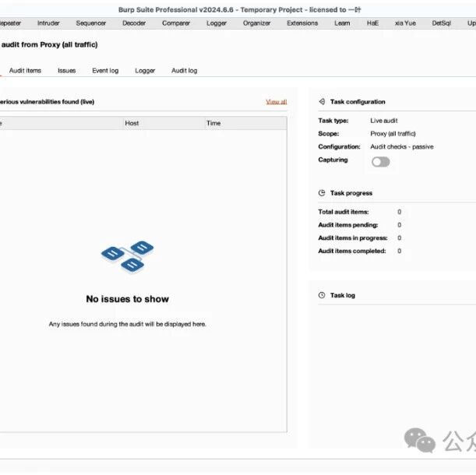Switch to the Event log sub-tab
Screen dimensions: 476x475
(x=105, y=70)
